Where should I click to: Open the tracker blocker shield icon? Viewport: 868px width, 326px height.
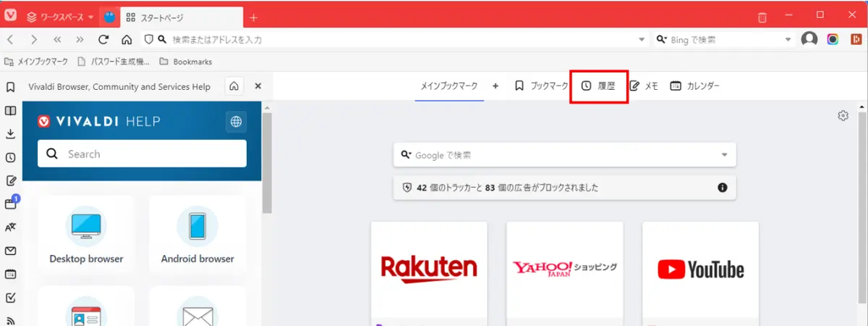point(148,39)
